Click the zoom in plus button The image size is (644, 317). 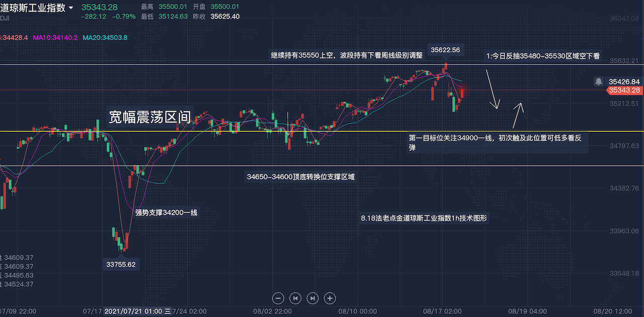[330, 298]
